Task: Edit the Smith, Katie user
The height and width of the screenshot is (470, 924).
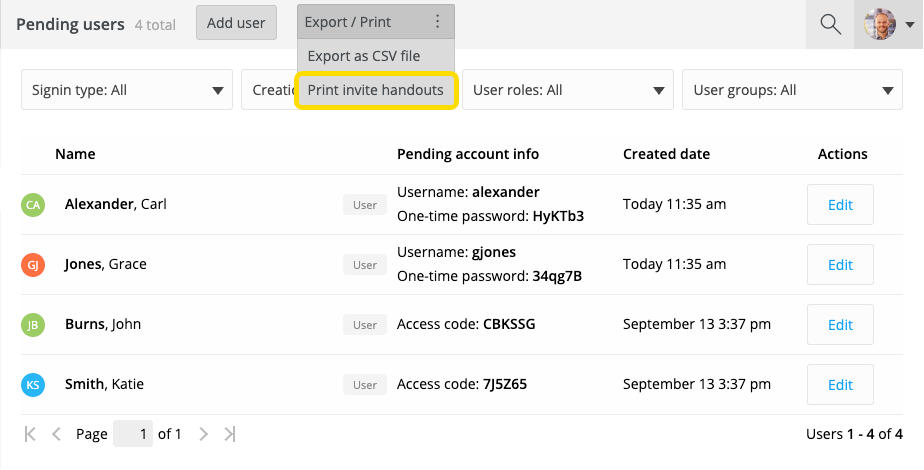Action: click(840, 385)
